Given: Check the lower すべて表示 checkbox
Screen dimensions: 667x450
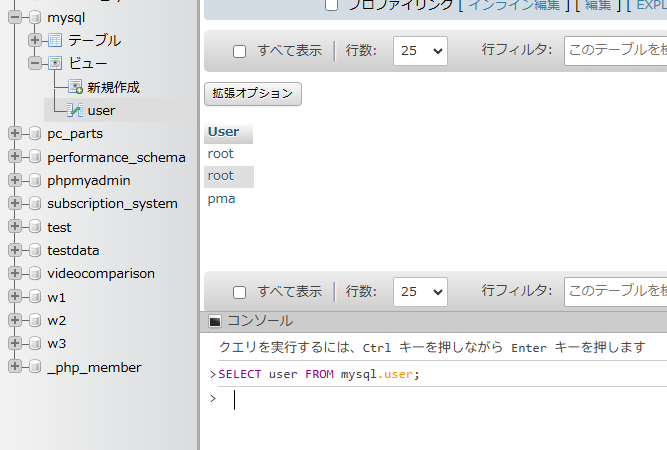Looking at the screenshot, I should click(239, 292).
